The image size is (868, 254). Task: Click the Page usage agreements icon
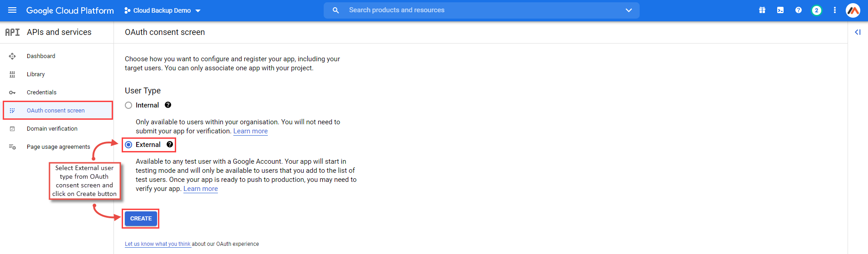tap(12, 147)
